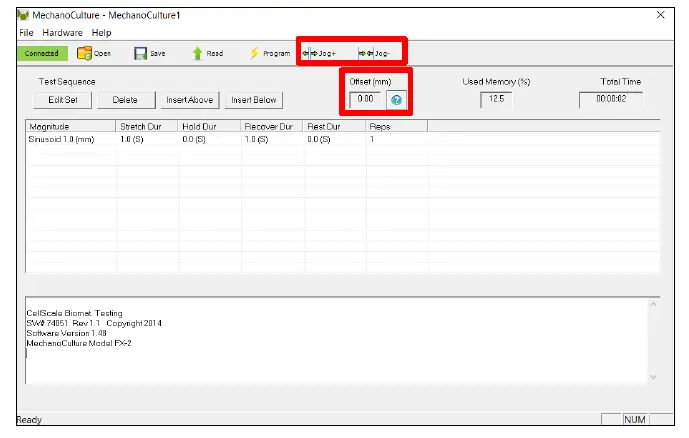Open the Help menu

pyautogui.click(x=102, y=33)
